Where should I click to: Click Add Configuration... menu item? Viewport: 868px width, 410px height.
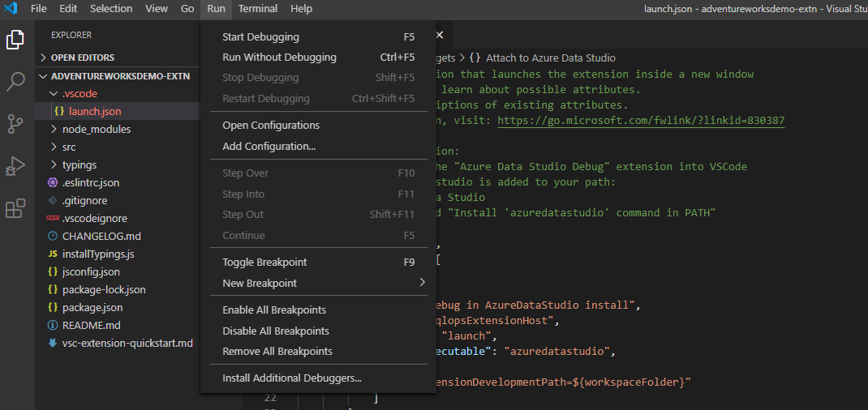pos(269,146)
